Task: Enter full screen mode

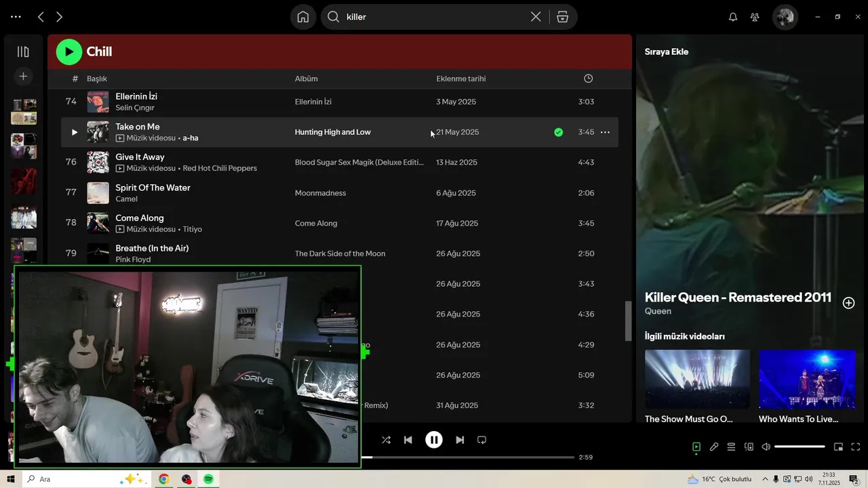Action: click(856, 447)
